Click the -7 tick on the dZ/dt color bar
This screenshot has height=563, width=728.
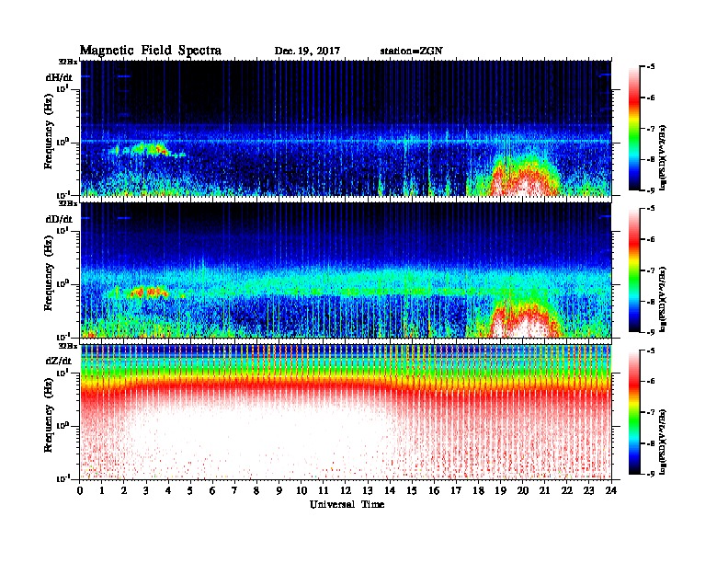(651, 412)
